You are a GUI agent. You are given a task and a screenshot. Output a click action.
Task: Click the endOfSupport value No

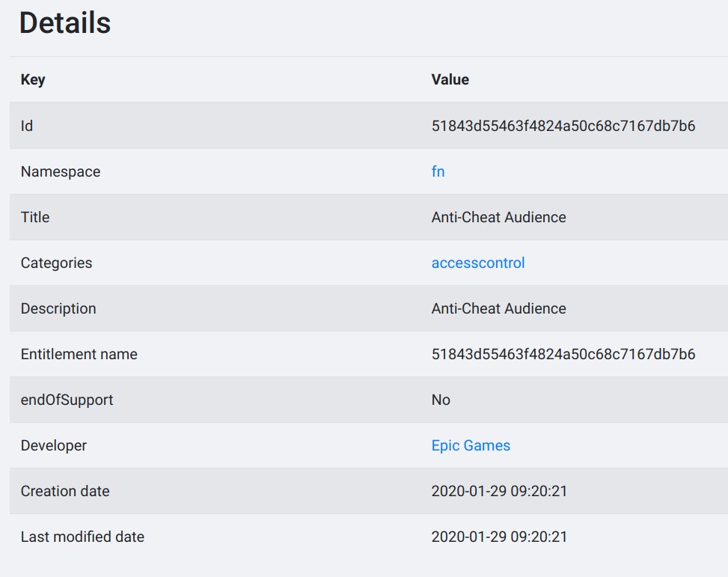441,400
